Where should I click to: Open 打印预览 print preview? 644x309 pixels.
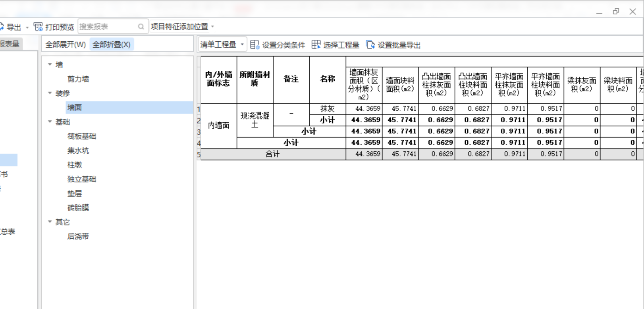pyautogui.click(x=60, y=27)
